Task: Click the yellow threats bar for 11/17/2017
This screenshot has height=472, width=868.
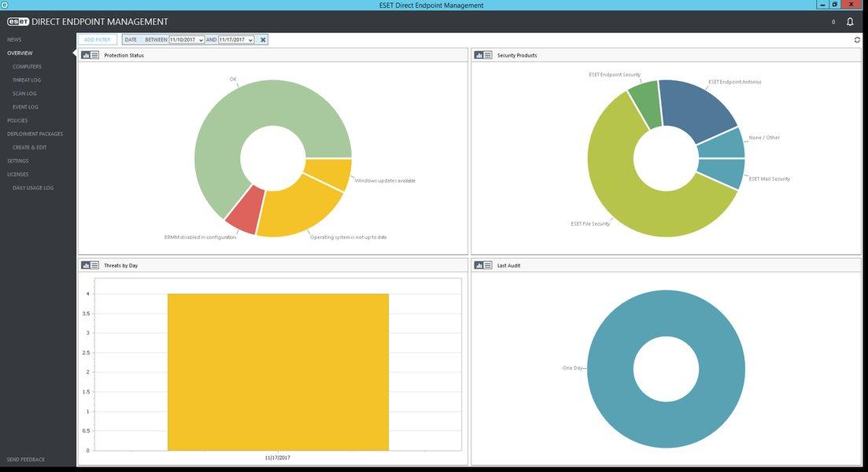Action: 278,372
